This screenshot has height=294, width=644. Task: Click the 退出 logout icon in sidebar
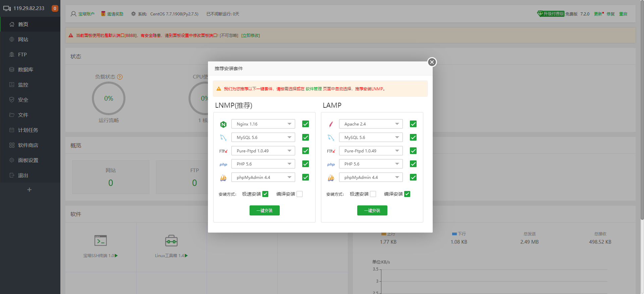(x=12, y=175)
